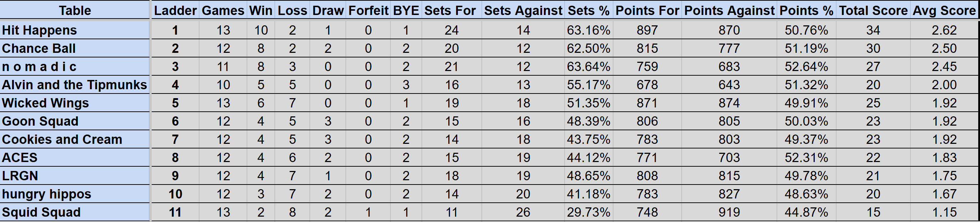Select the n o m a d i c team cell
Screen dimensions: 980x222
click(x=39, y=67)
